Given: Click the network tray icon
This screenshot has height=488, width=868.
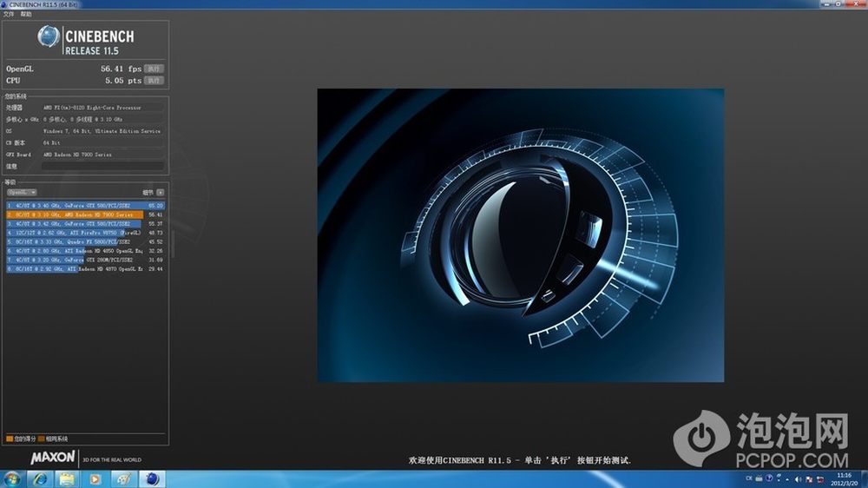Looking at the screenshot, I should coord(820,479).
